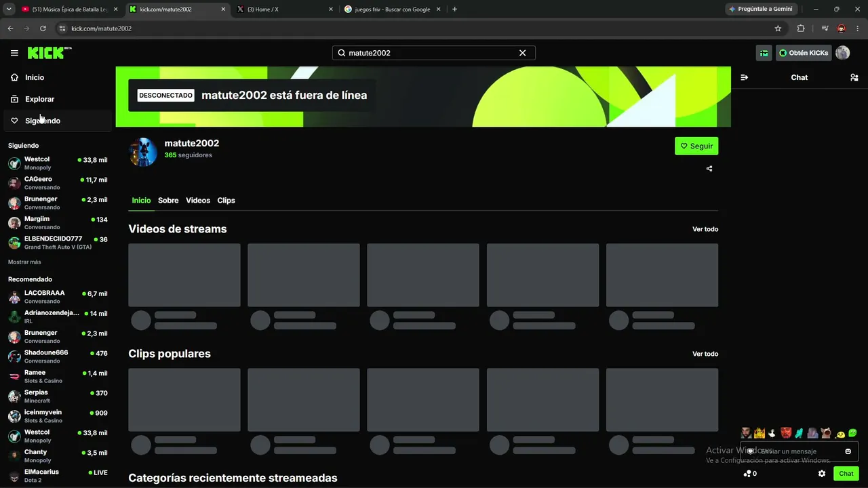The width and height of the screenshot is (868, 488).
Task: Click the green Chat send button
Action: click(846, 474)
